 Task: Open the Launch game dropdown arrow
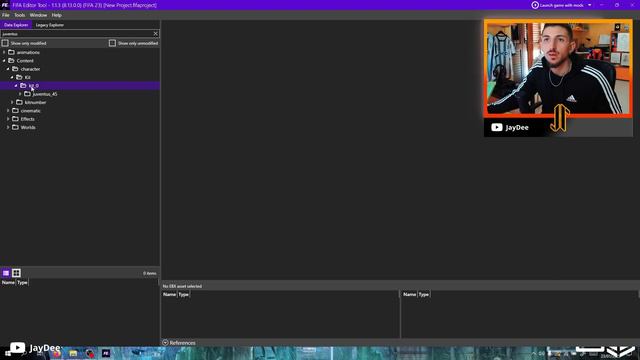tap(589, 5)
